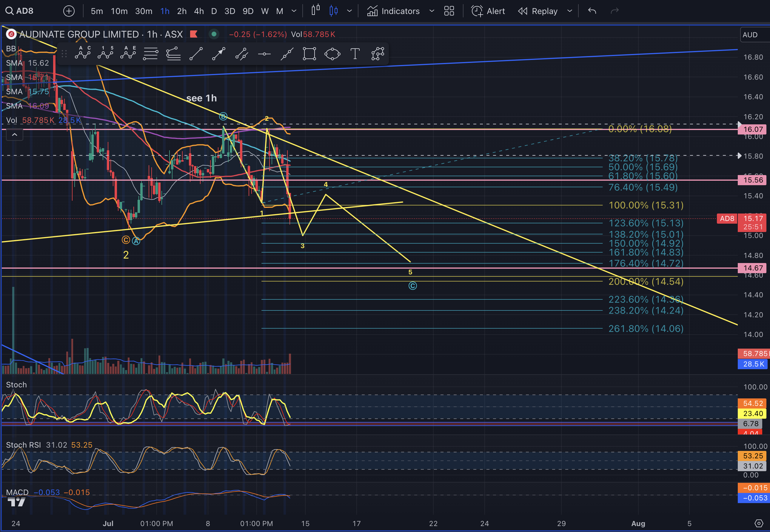This screenshot has height=532, width=770.
Task: Collapse the indicator legend chevron
Action: coord(14,135)
